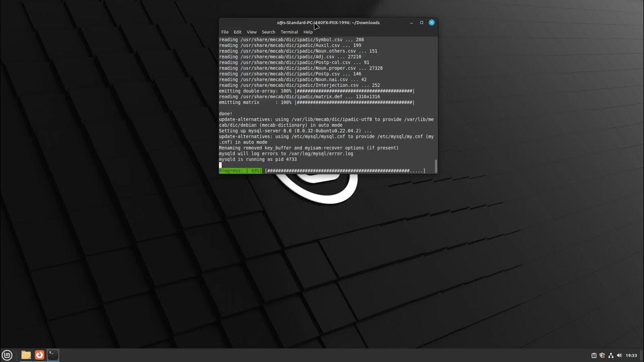The width and height of the screenshot is (644, 362).
Task: Maximize the terminal window
Action: click(422, 23)
